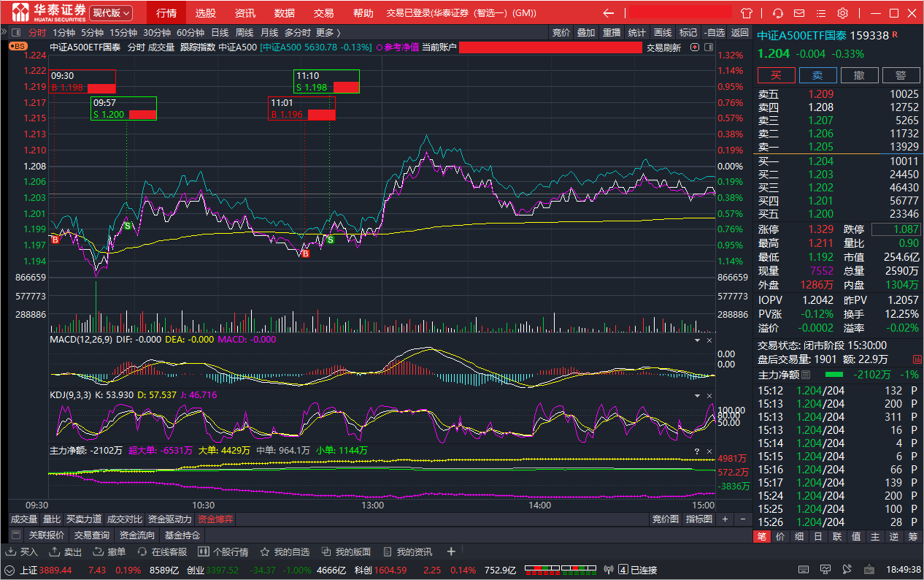The width and height of the screenshot is (924, 580).
Task: Click the back arrow in title bar
Action: pos(608,13)
